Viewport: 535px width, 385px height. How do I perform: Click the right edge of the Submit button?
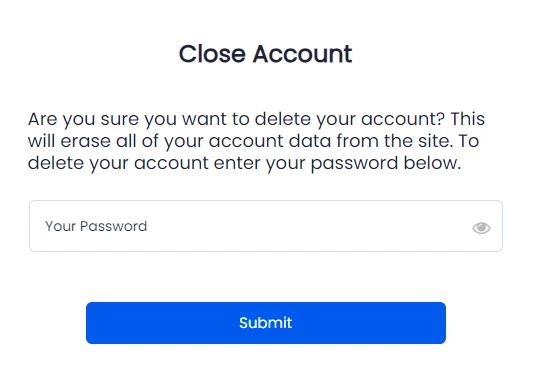tap(440, 323)
